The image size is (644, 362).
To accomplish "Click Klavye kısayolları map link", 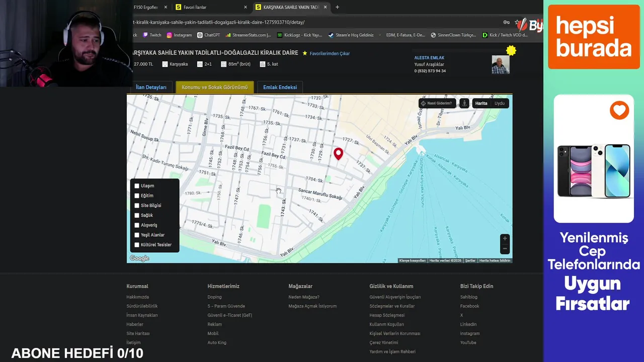I will [413, 260].
